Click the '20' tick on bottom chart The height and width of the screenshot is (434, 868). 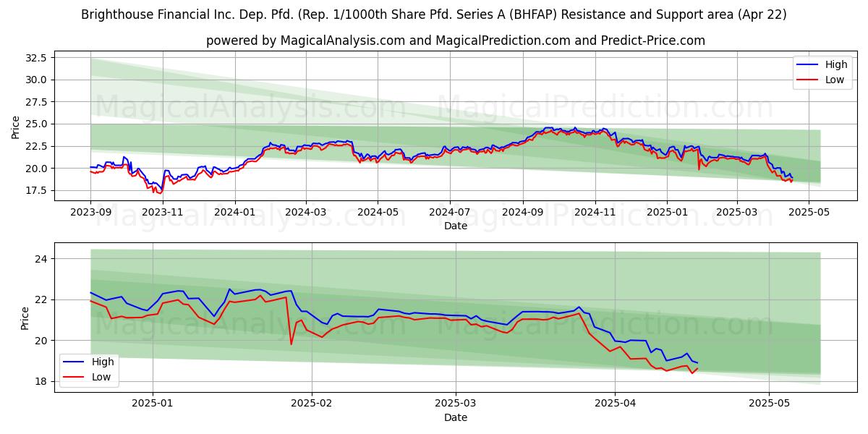pos(41,341)
